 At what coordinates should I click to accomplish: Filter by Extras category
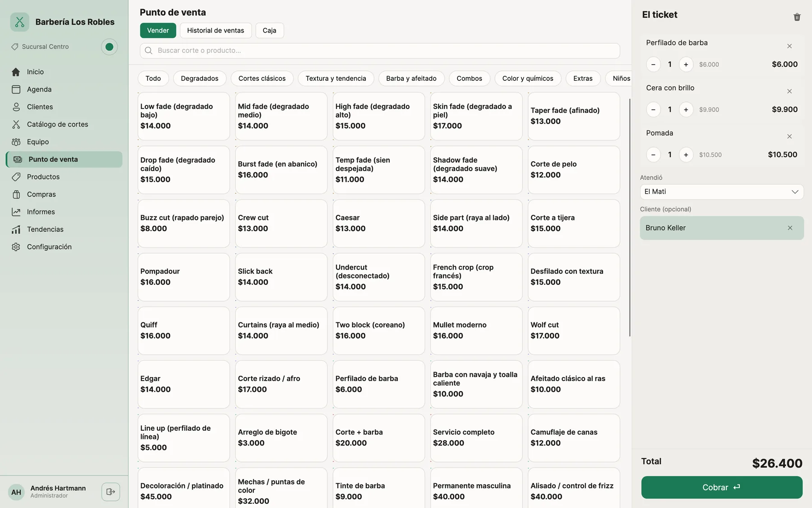point(583,79)
